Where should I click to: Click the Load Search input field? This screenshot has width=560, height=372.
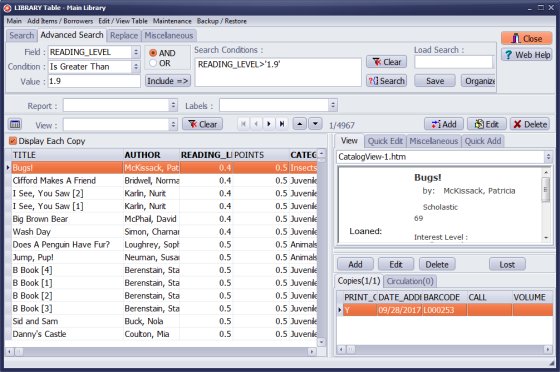click(x=454, y=62)
